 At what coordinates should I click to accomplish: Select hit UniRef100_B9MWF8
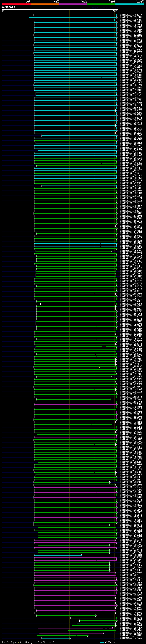point(131,361)
